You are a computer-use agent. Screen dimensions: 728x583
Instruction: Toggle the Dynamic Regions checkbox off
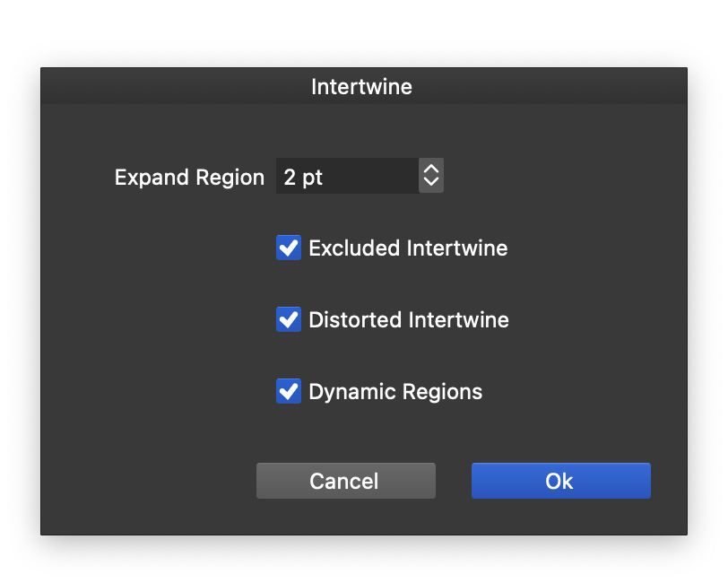(289, 392)
